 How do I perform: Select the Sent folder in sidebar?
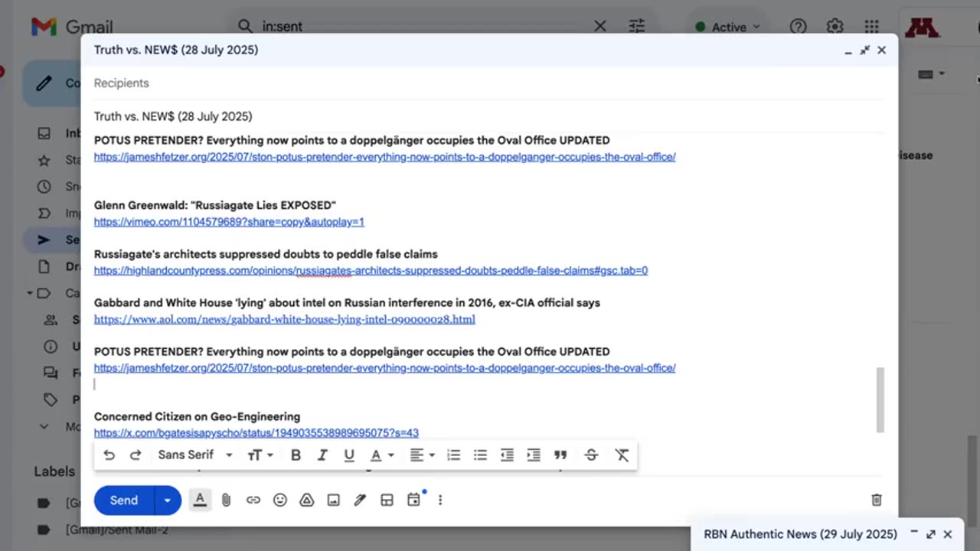(52, 240)
